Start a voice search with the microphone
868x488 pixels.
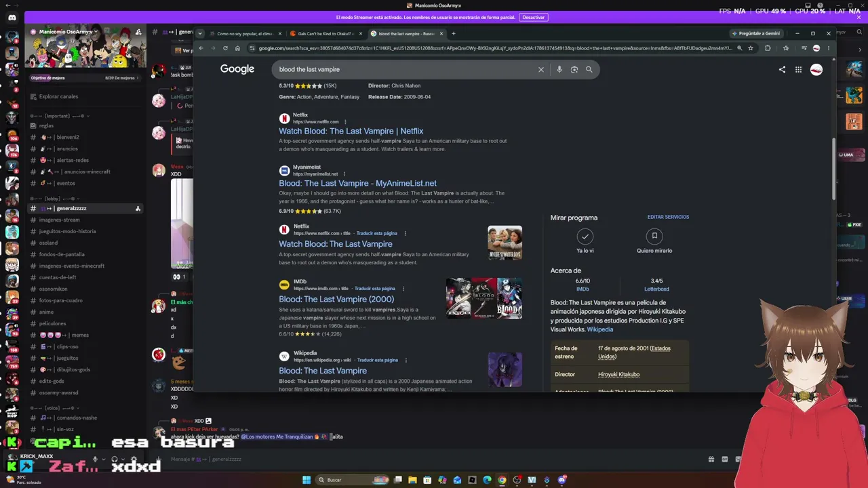(x=559, y=69)
